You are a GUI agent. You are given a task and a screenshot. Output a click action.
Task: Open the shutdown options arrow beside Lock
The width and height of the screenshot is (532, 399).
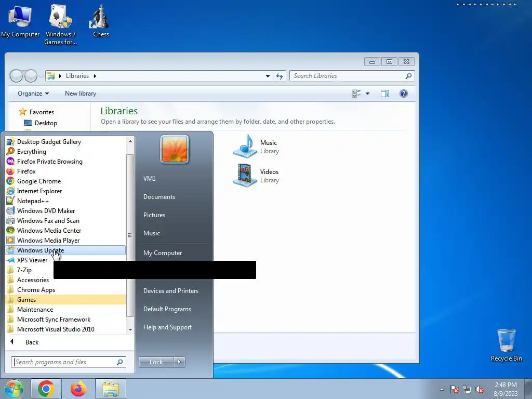179,362
